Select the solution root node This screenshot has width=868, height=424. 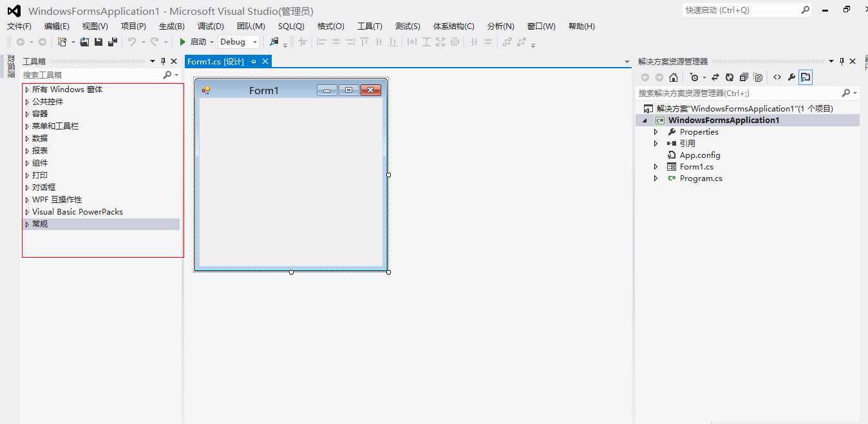[x=744, y=108]
